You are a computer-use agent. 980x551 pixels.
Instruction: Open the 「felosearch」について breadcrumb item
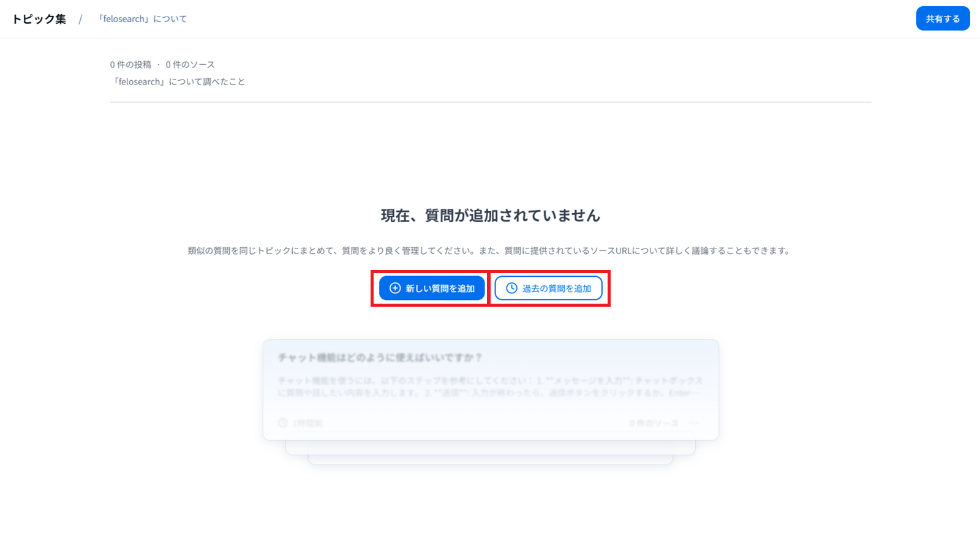pyautogui.click(x=141, y=19)
